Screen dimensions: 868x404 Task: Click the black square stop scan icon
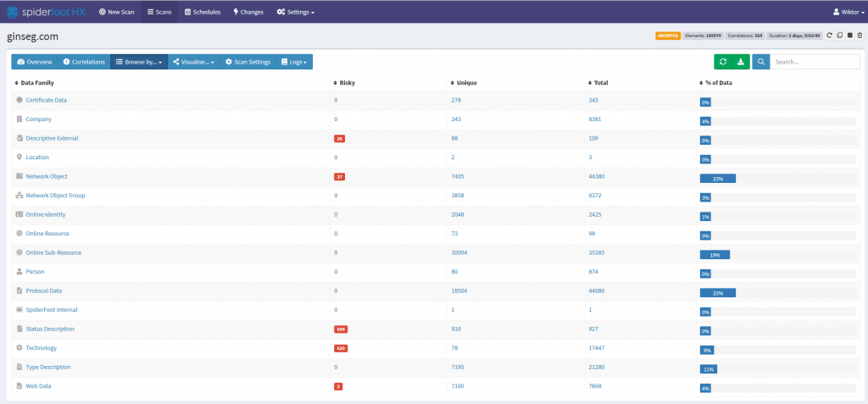pyautogui.click(x=849, y=36)
